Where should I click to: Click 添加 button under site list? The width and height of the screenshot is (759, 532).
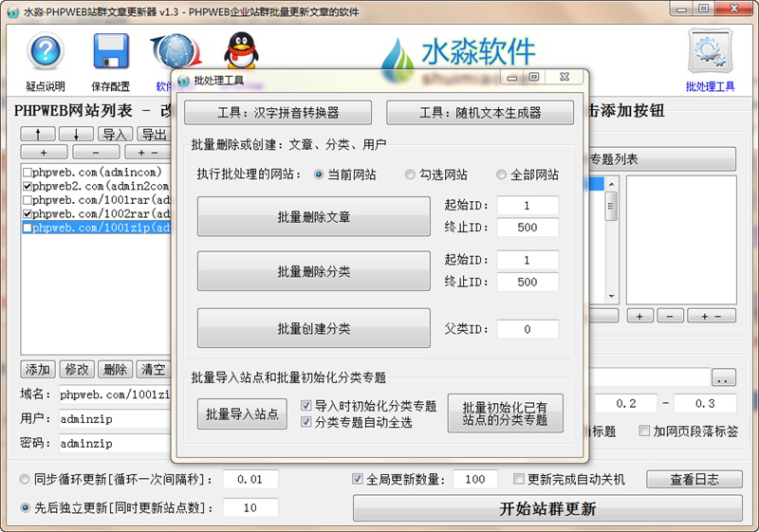click(x=38, y=370)
